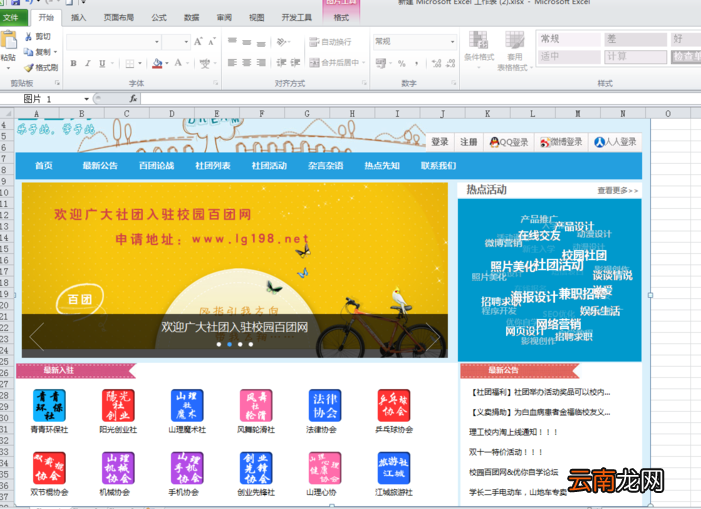Screen dimensions: 701x509
Task: Decrease font size with smaller A icon
Action: coord(212,42)
